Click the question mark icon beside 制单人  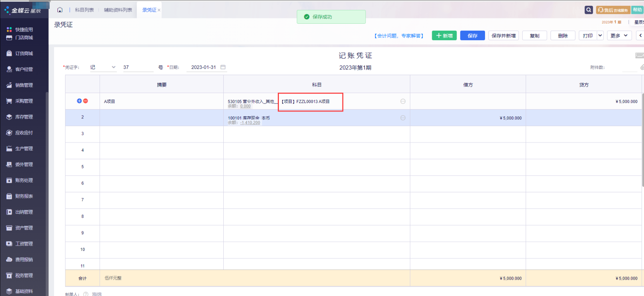pyautogui.click(x=86, y=294)
